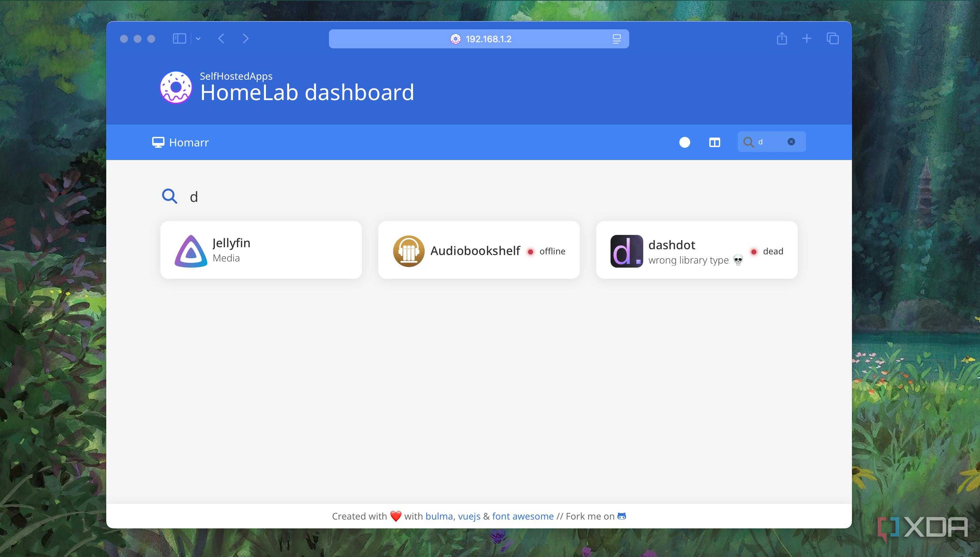Go back with the back arrow

point(221,38)
